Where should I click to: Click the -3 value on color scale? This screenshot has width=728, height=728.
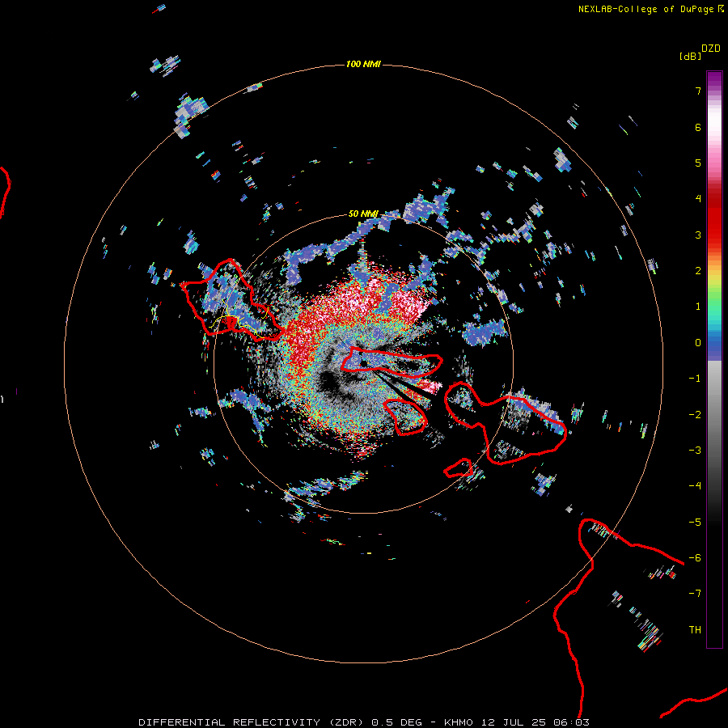(x=695, y=451)
